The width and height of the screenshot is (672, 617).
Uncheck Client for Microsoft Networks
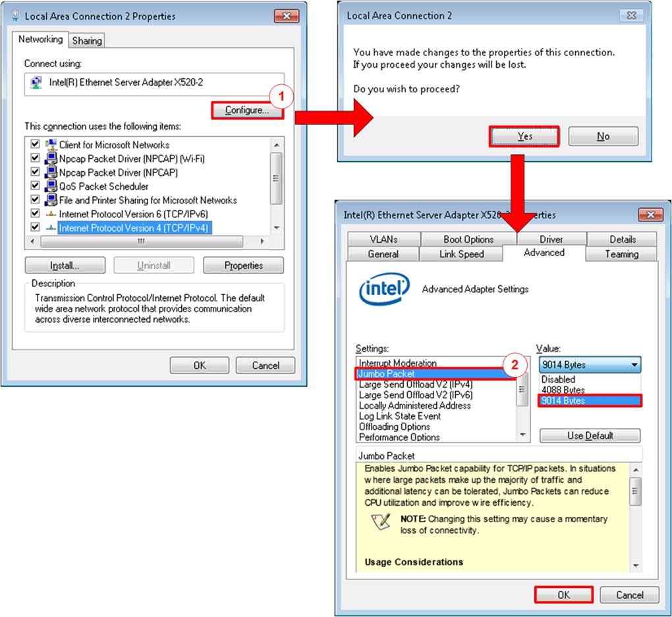35,144
